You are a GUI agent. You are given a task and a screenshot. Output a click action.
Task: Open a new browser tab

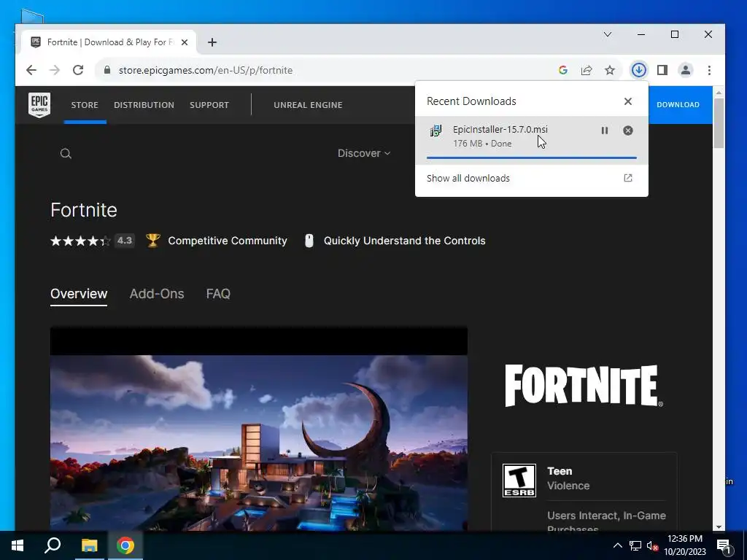point(212,42)
